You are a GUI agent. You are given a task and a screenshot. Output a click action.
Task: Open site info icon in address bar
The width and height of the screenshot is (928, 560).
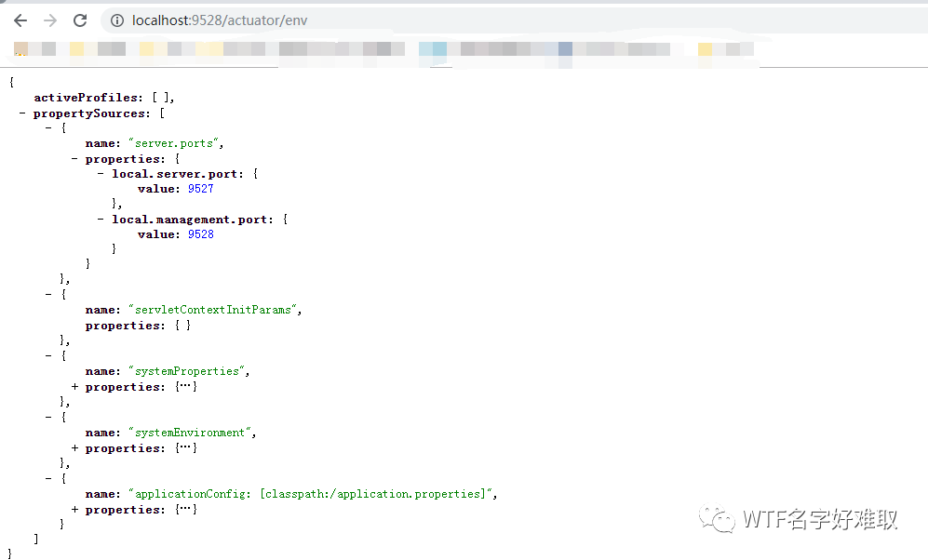[x=117, y=20]
